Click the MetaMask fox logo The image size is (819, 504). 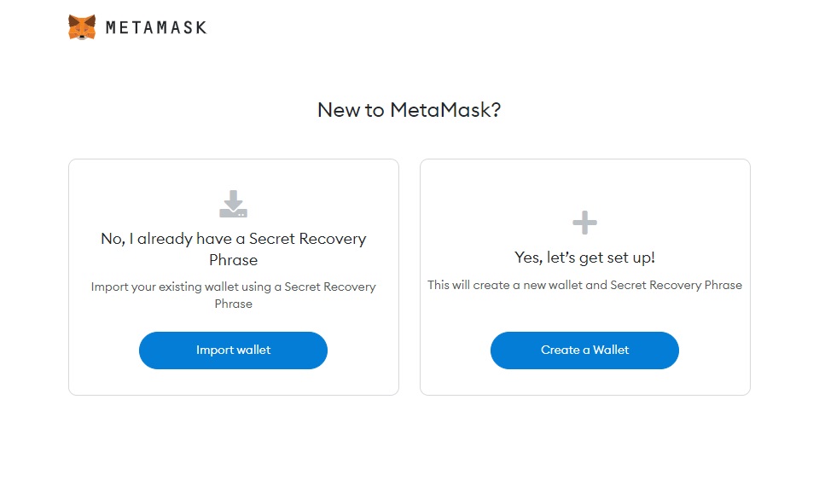tap(82, 27)
